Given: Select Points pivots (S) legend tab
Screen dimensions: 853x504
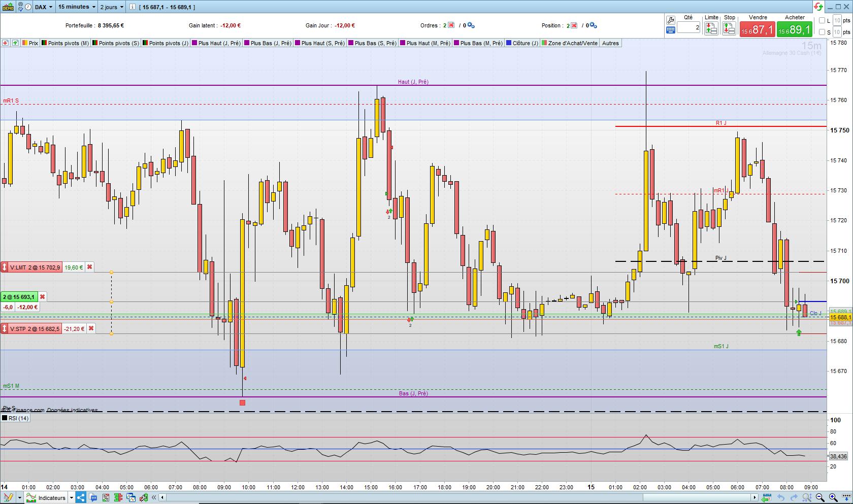Looking at the screenshot, I should (x=115, y=43).
